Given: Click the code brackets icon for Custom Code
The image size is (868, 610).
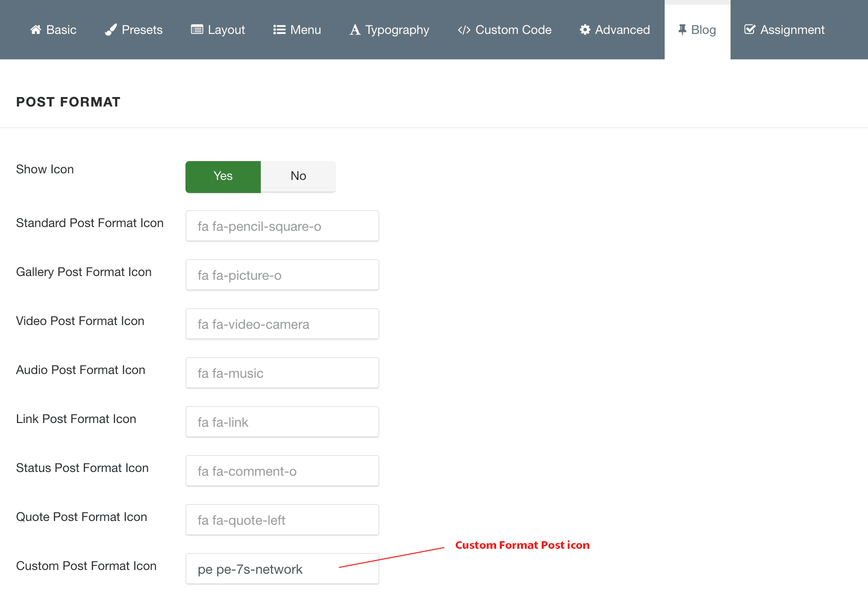Looking at the screenshot, I should tap(464, 30).
